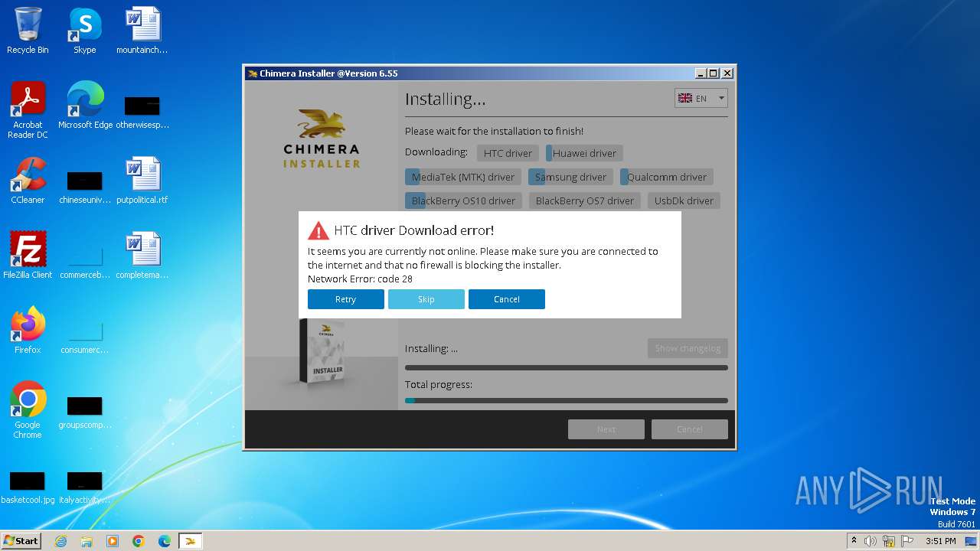
Task: Click the installer box product image
Action: 322,352
